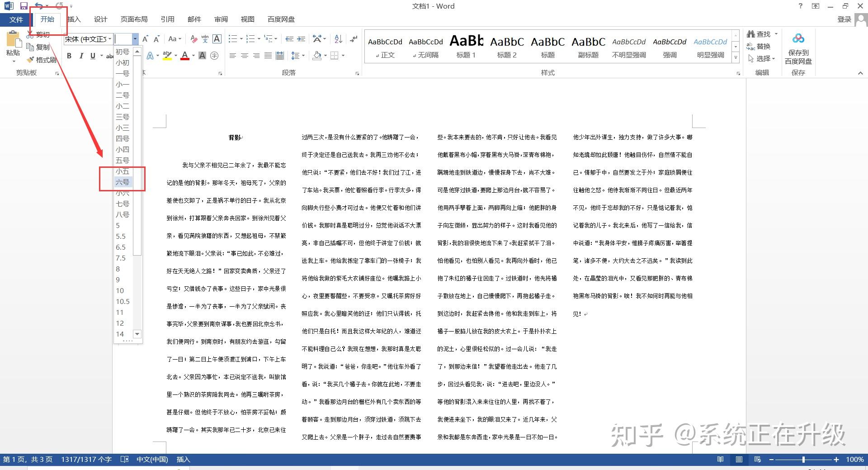Choose font size 小四 from list
The height and width of the screenshot is (470, 868).
point(123,150)
